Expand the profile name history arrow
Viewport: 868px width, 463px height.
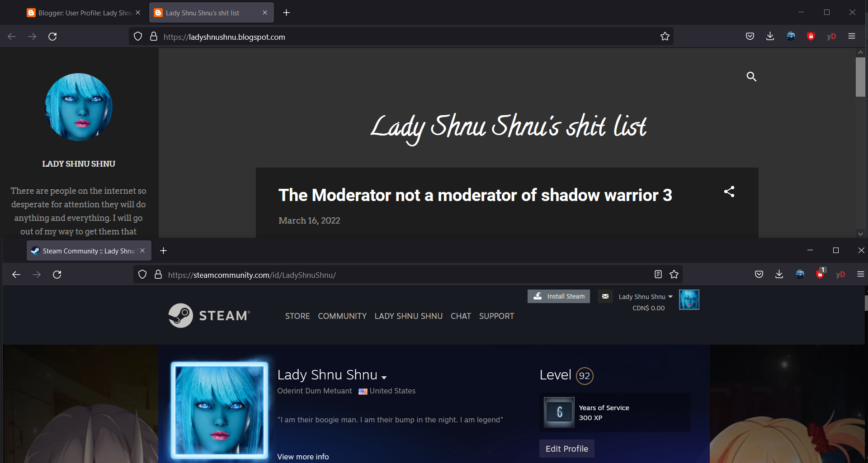tap(384, 377)
